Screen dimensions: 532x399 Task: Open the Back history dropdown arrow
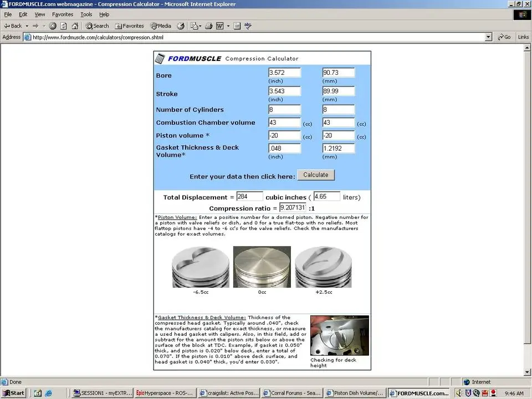[27, 26]
